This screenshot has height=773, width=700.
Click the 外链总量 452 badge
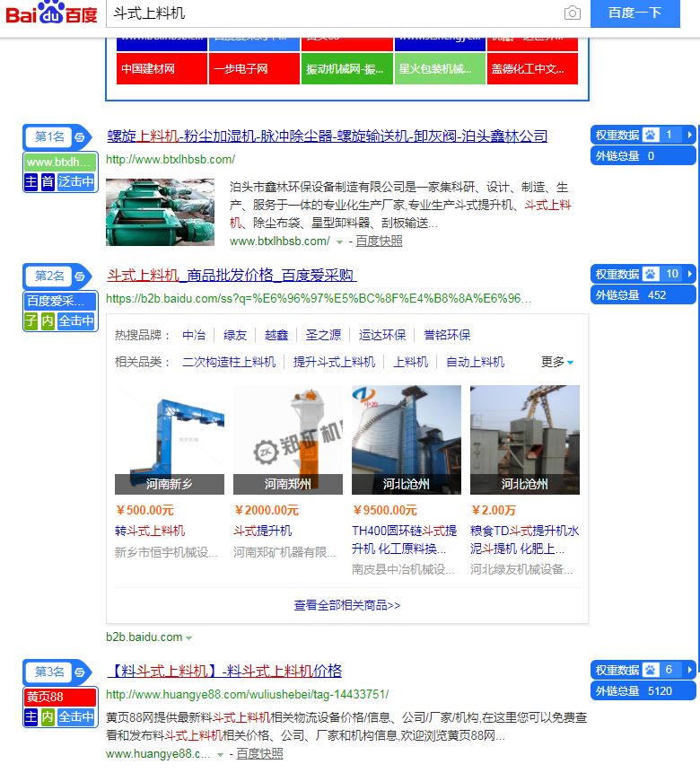643,295
